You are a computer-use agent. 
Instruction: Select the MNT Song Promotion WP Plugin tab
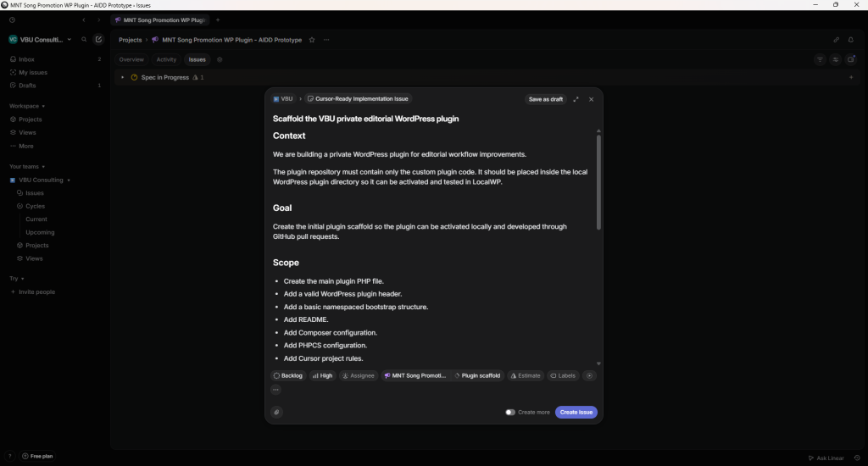(160, 20)
